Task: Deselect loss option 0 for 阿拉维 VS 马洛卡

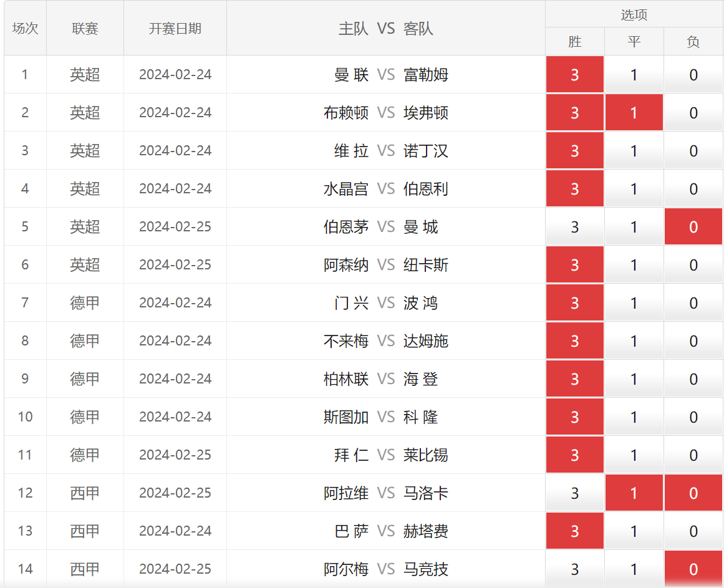Action: 693,493
